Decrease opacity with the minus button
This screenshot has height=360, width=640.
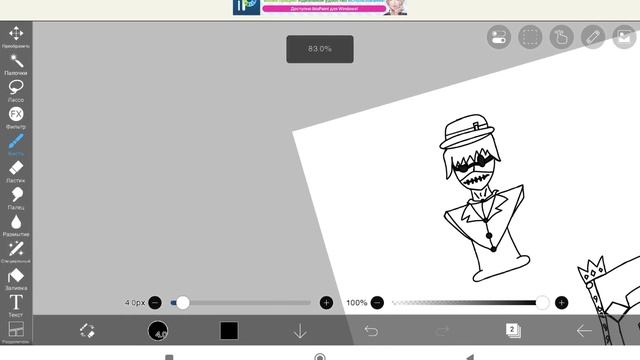pyautogui.click(x=377, y=303)
